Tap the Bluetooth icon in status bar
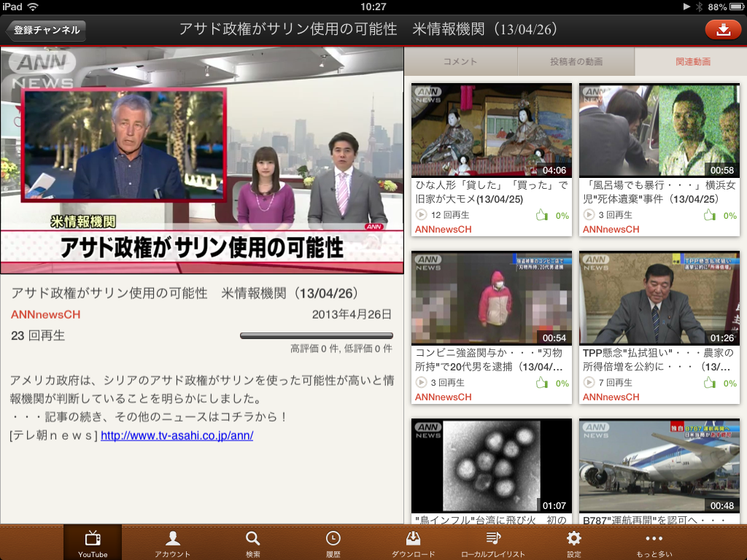The width and height of the screenshot is (747, 560). click(700, 7)
